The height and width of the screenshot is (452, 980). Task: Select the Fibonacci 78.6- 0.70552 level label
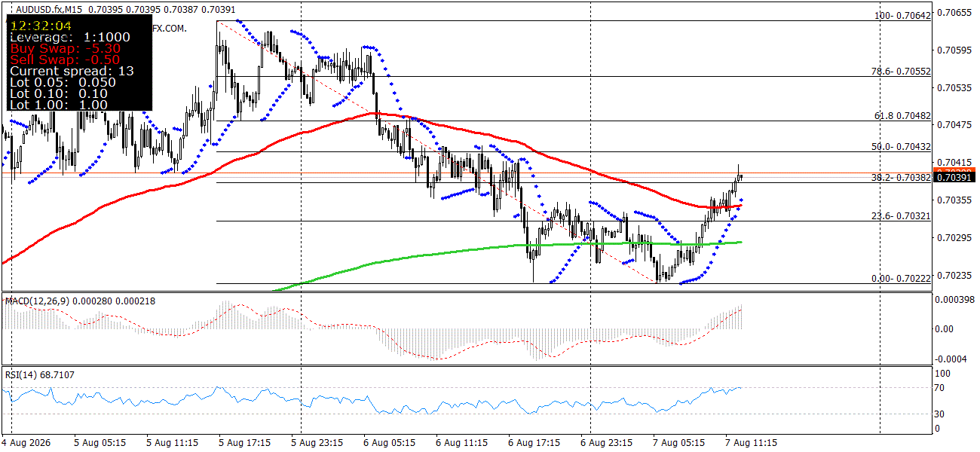click(901, 71)
